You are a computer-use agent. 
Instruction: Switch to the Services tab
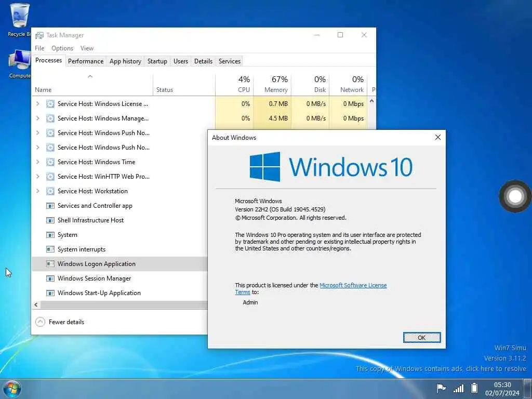click(229, 61)
